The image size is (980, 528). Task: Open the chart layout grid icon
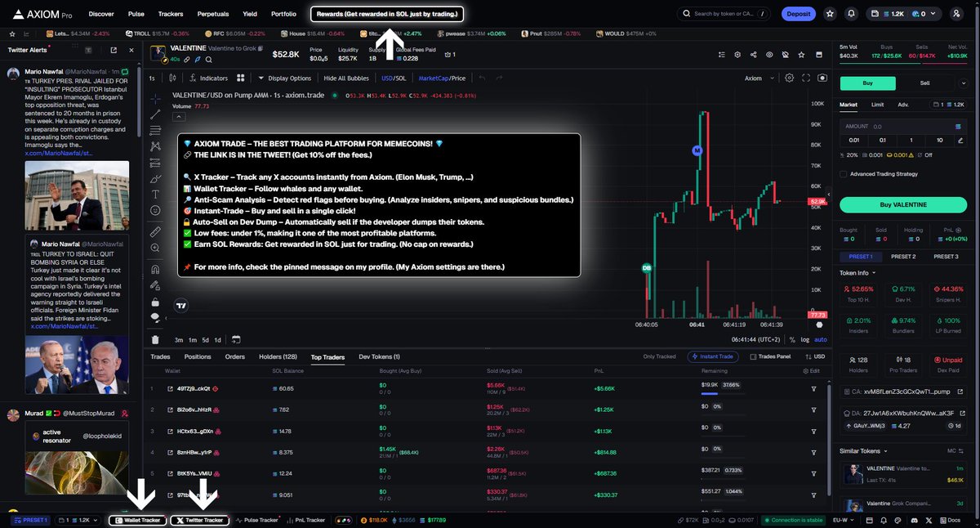[241, 78]
